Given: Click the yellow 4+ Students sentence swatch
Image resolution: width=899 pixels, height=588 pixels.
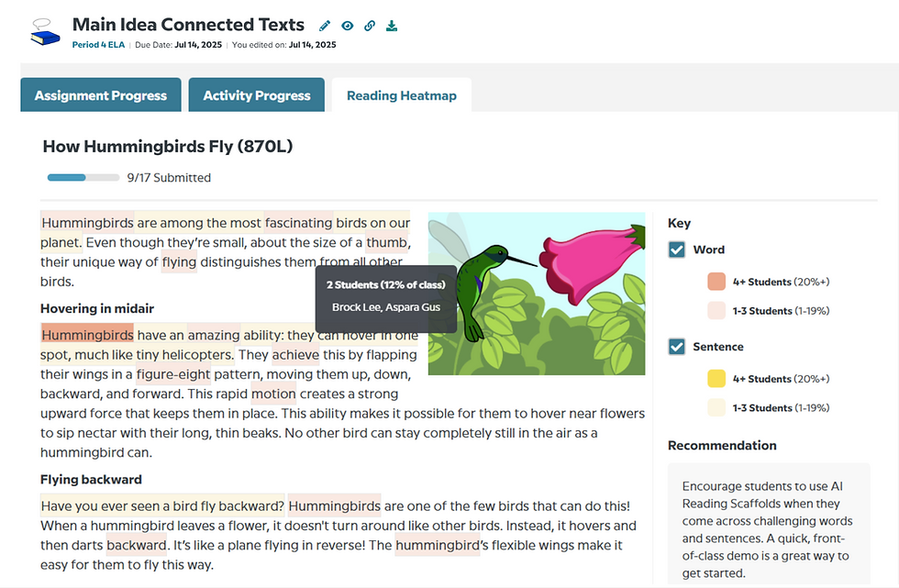Looking at the screenshot, I should click(x=716, y=379).
